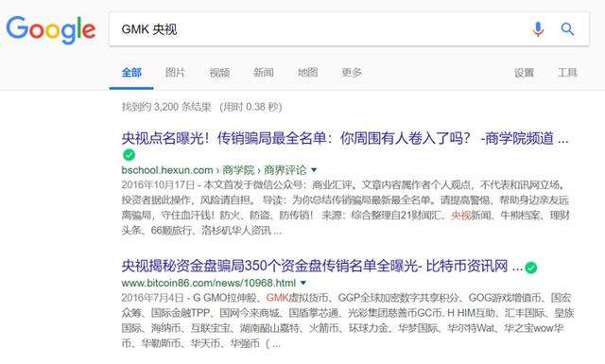Click green checkmark badge under first result title
605x364 pixels.
pyautogui.click(x=129, y=155)
